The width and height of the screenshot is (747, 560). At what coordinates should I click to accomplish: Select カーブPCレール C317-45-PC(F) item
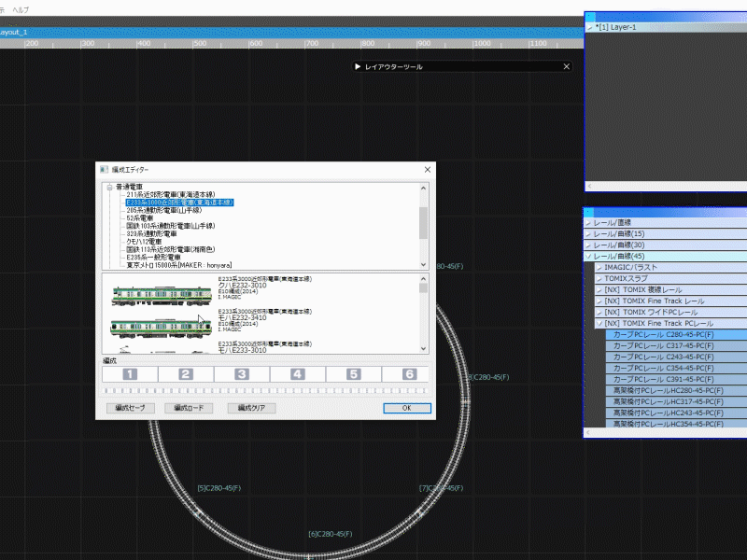point(663,345)
